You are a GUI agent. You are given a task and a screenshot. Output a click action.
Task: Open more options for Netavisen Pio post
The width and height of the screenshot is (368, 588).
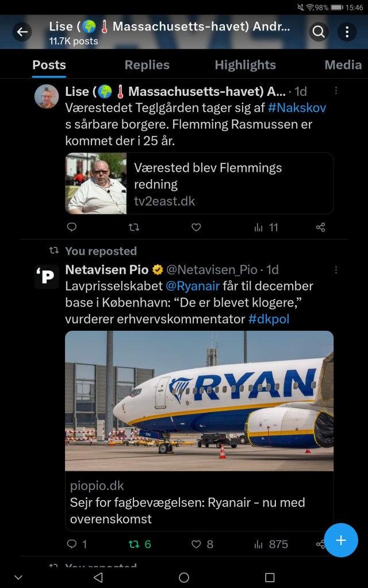click(336, 270)
